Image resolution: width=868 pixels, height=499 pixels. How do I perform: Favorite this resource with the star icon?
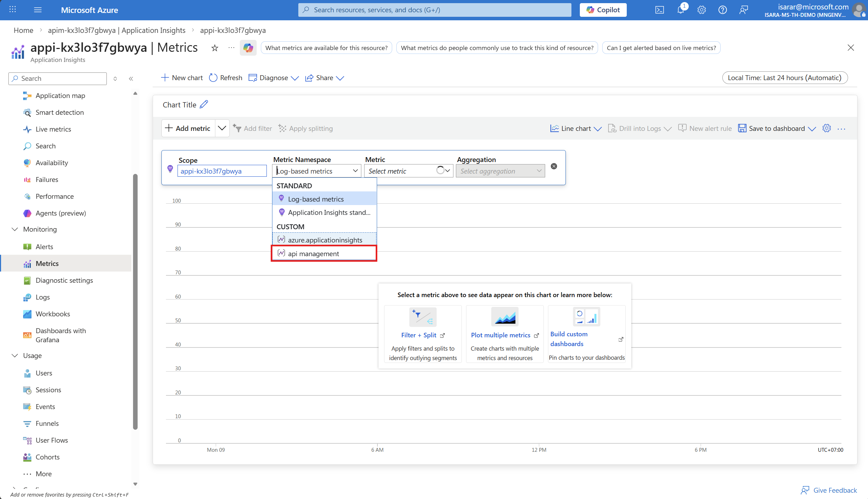tap(215, 48)
